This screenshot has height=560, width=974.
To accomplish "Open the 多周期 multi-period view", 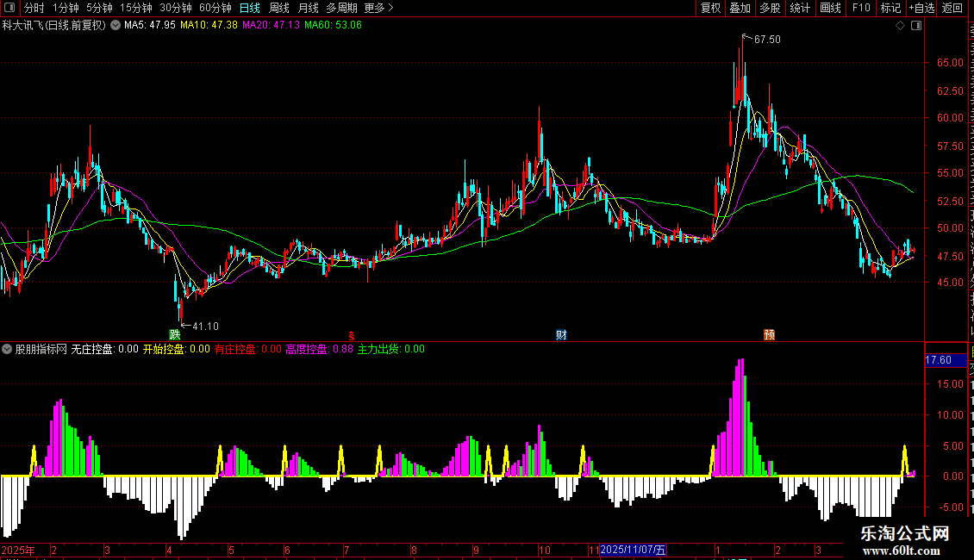I will (341, 8).
